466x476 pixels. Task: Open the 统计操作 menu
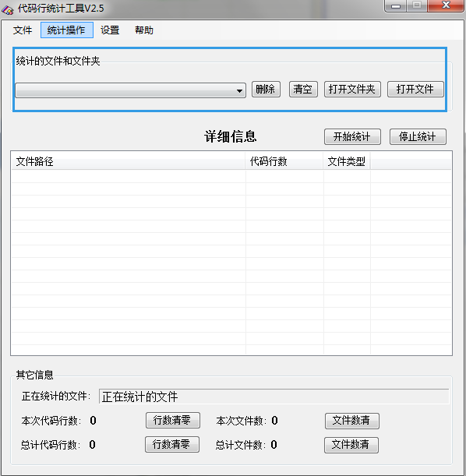coord(67,30)
